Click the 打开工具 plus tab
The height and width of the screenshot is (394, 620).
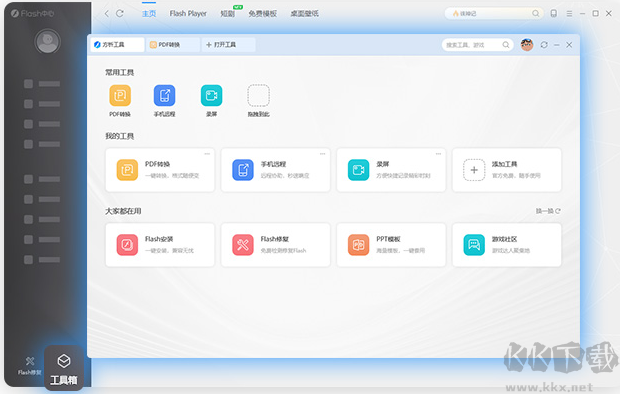click(229, 45)
